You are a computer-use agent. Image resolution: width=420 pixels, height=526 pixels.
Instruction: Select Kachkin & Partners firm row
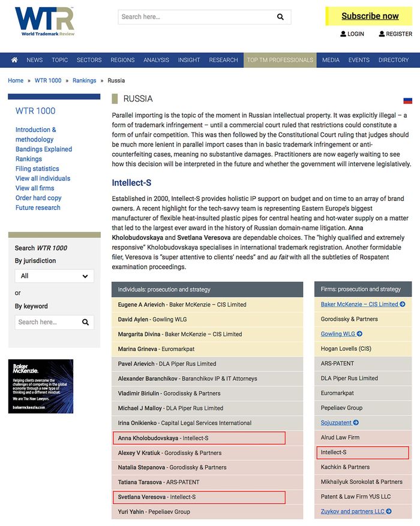click(x=363, y=467)
